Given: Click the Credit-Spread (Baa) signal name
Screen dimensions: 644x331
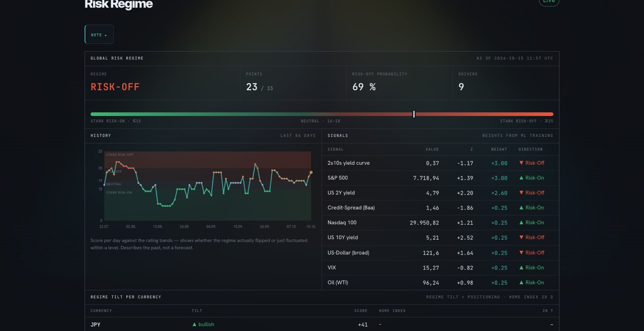Looking at the screenshot, I should [351, 208].
